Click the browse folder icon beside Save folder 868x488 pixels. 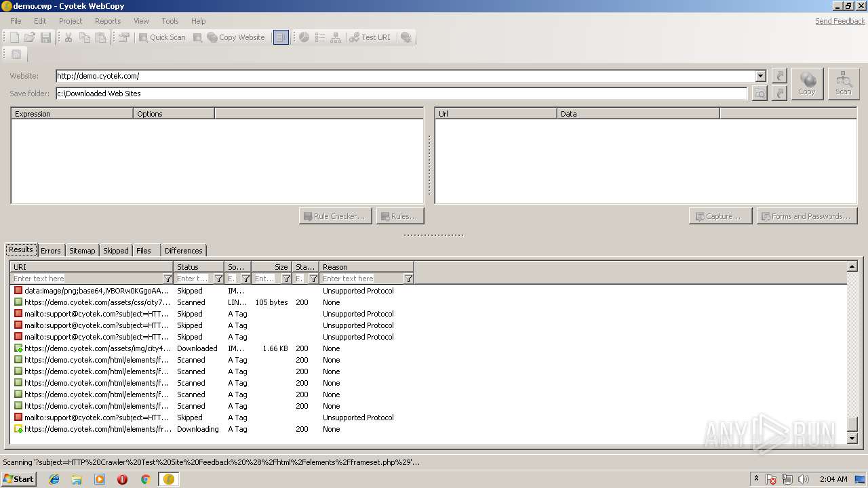(759, 94)
